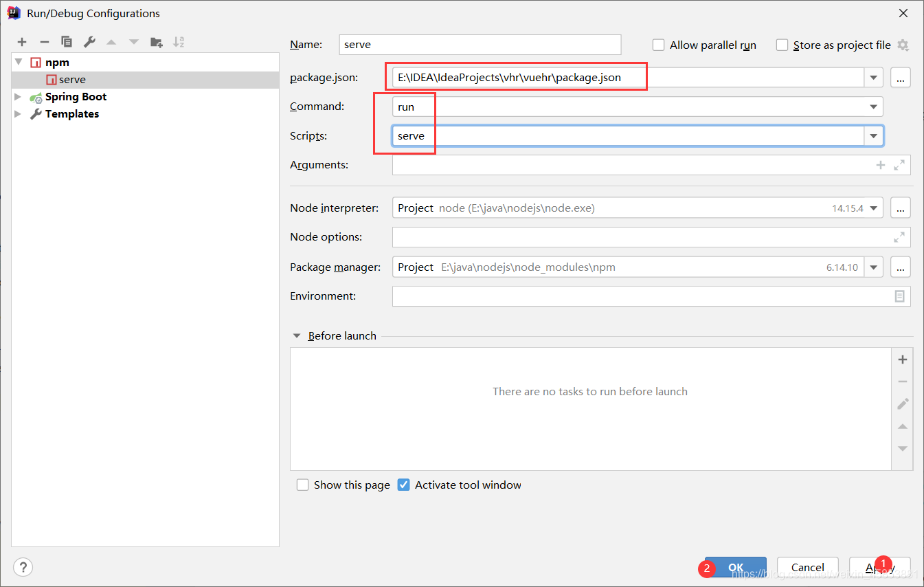Open the Command dropdown

(874, 107)
